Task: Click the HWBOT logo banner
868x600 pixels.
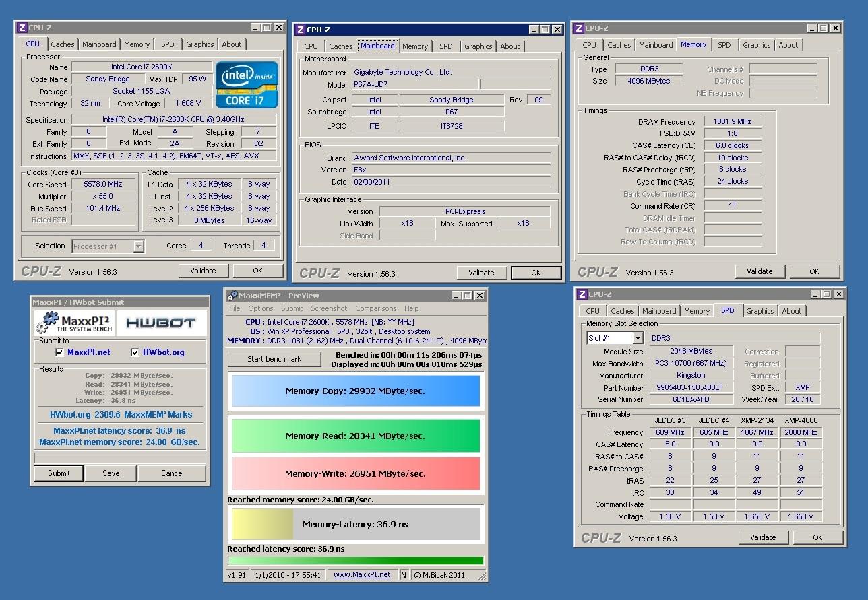Action: [x=161, y=323]
